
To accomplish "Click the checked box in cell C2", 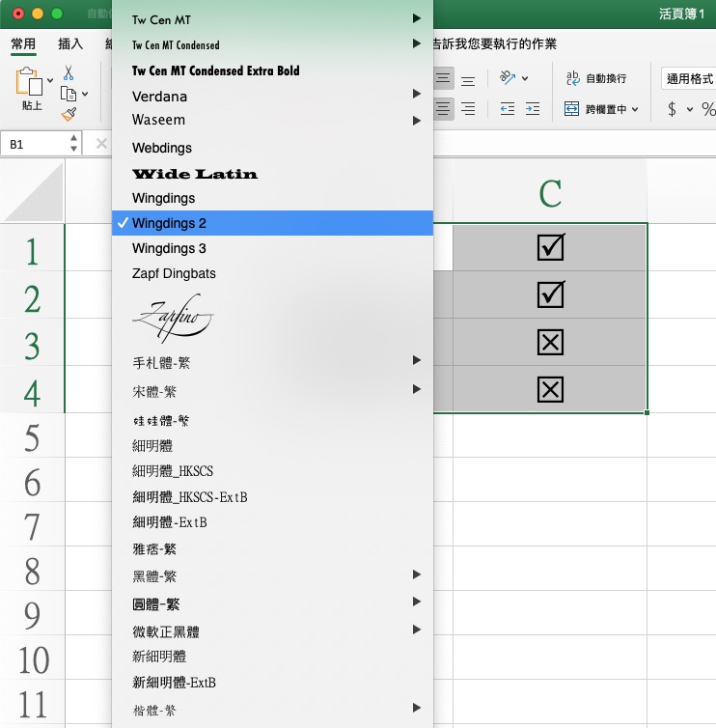I will coord(551,294).
